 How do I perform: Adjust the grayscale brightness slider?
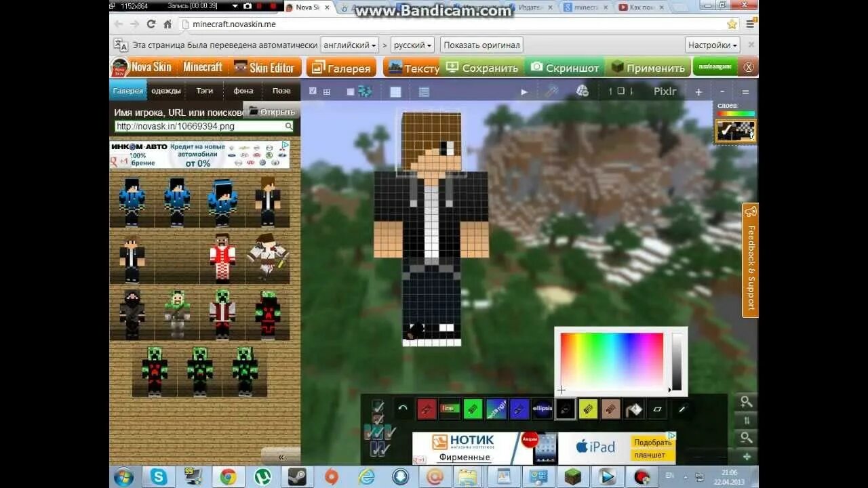(x=677, y=361)
